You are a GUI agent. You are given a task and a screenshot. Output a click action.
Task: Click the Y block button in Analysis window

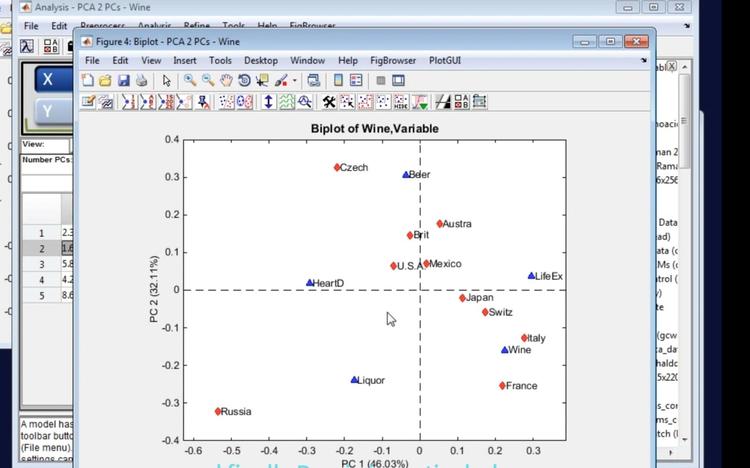click(x=54, y=112)
